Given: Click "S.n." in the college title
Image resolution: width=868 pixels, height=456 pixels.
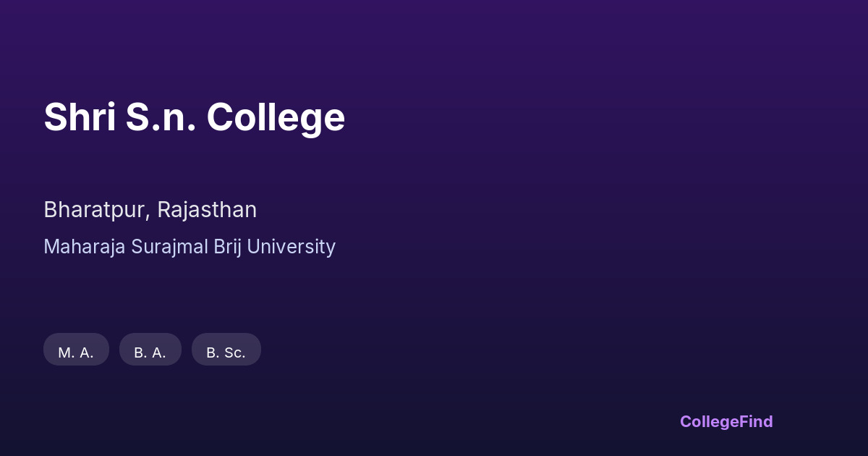Looking at the screenshot, I should tap(161, 117).
